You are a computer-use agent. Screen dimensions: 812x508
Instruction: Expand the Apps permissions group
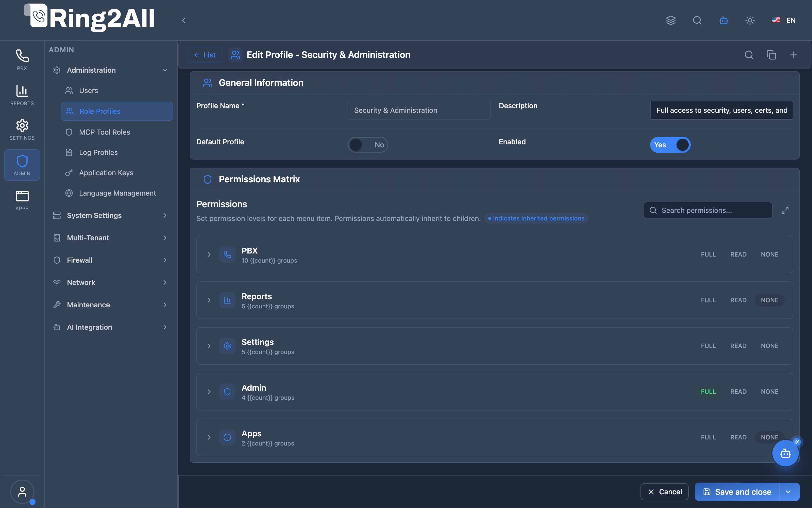pos(209,437)
